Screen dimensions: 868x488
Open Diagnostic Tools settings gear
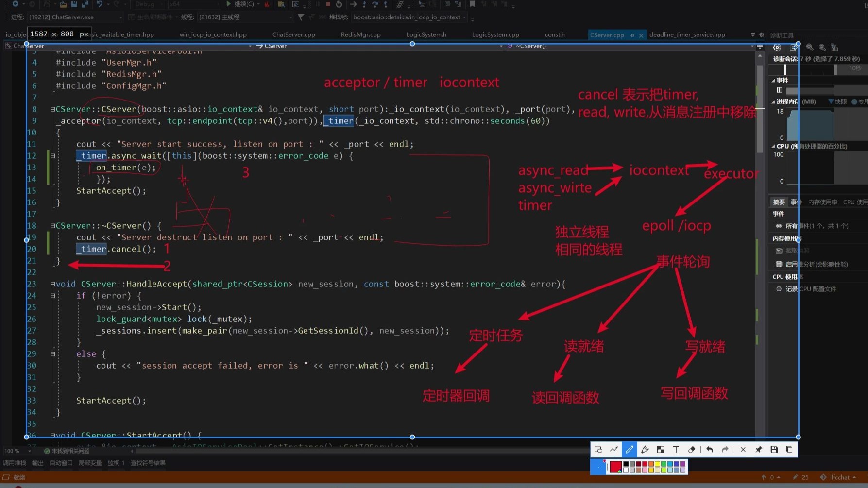(777, 48)
